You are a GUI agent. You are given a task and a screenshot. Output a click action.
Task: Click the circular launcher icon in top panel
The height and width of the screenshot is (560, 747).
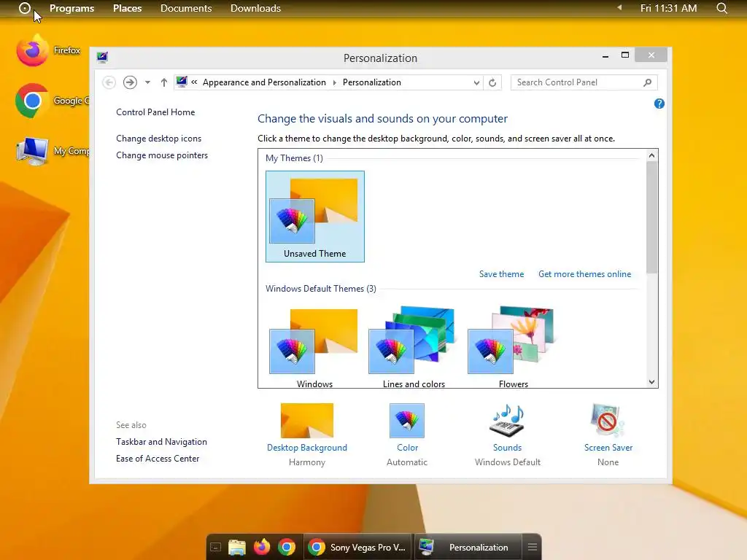25,8
